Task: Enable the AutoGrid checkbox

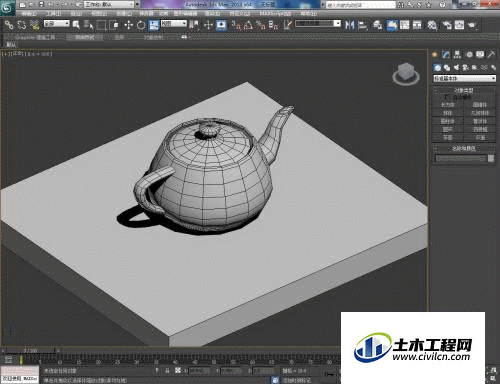Action: [446, 97]
